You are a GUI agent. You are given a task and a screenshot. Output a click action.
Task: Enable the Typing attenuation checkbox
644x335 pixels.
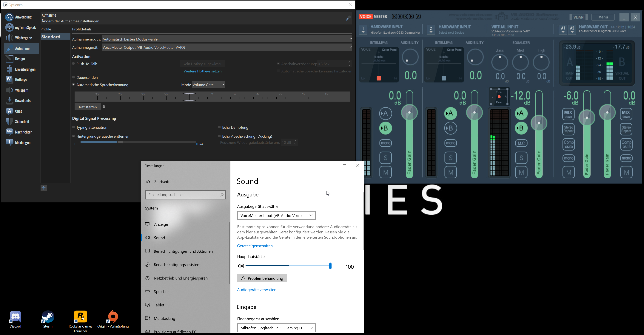pyautogui.click(x=73, y=127)
